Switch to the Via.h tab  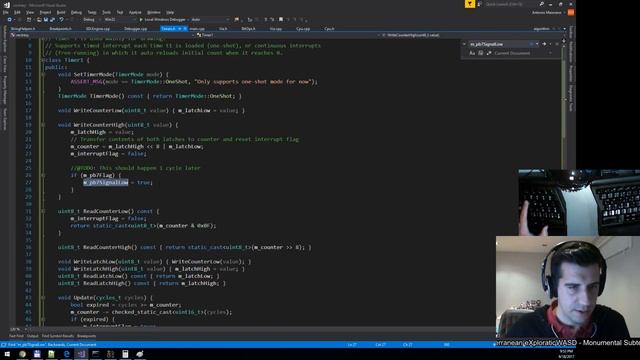[223, 29]
